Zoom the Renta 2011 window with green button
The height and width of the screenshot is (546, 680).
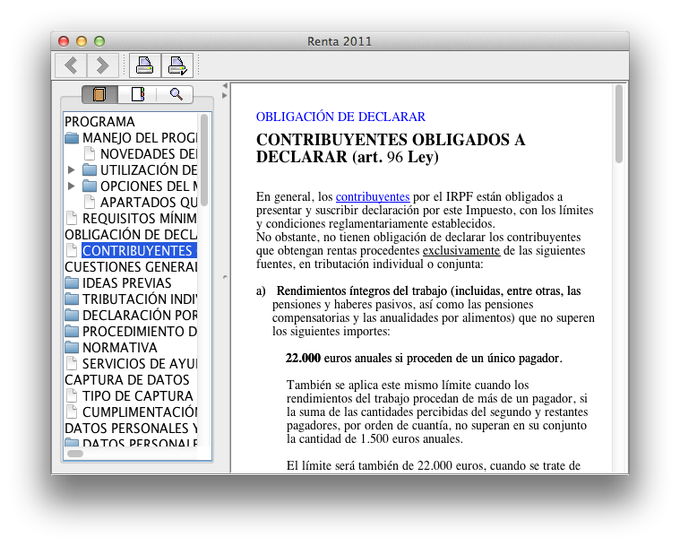tap(99, 41)
